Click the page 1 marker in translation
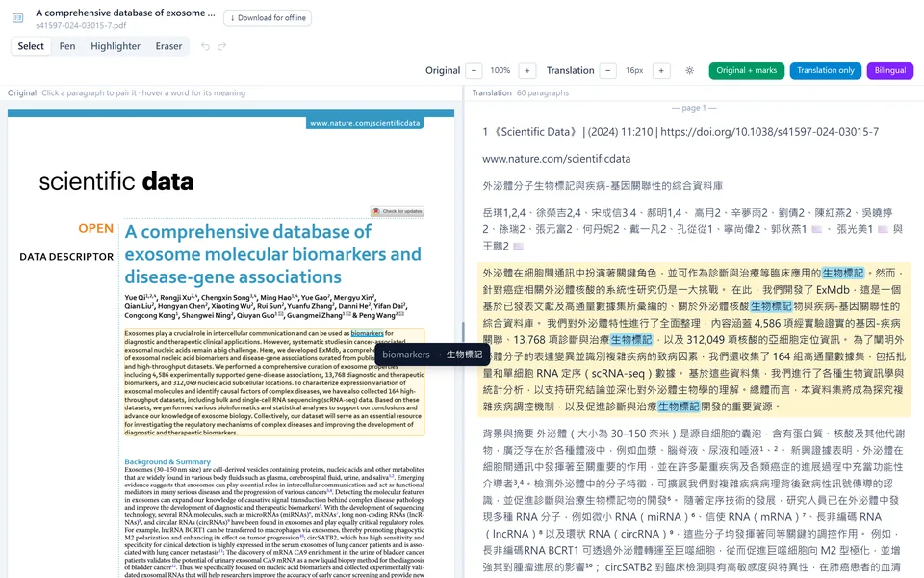 tap(694, 108)
